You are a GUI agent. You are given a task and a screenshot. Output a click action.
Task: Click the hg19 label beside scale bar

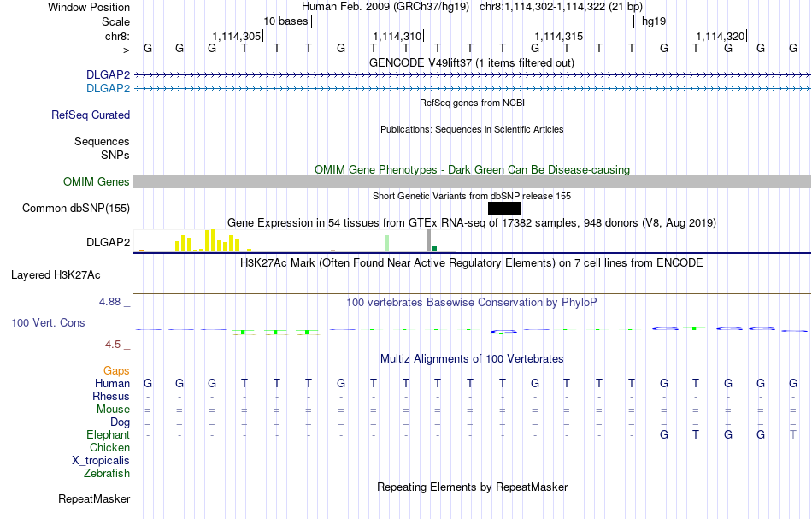pos(654,21)
